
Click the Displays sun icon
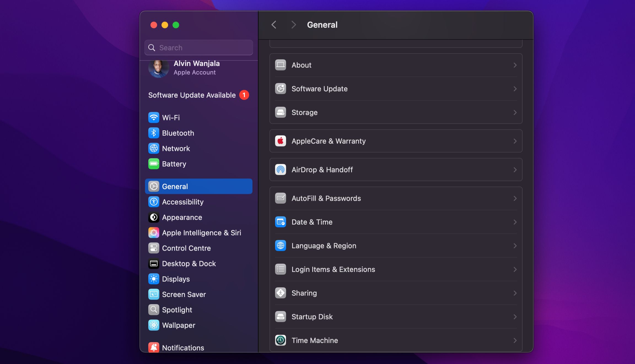pyautogui.click(x=154, y=279)
